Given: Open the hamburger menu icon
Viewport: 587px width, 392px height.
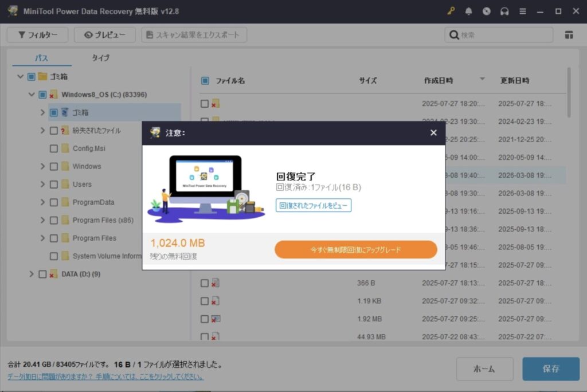Looking at the screenshot, I should (522, 11).
